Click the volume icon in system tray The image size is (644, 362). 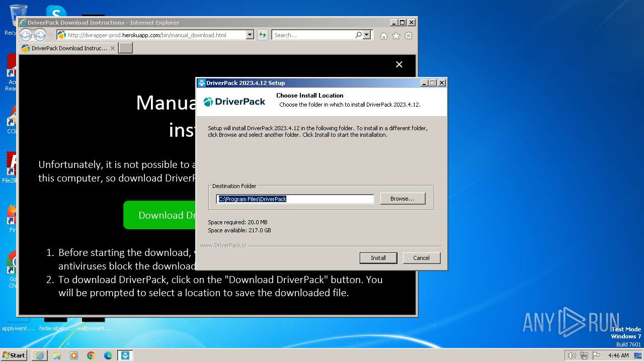click(572, 355)
